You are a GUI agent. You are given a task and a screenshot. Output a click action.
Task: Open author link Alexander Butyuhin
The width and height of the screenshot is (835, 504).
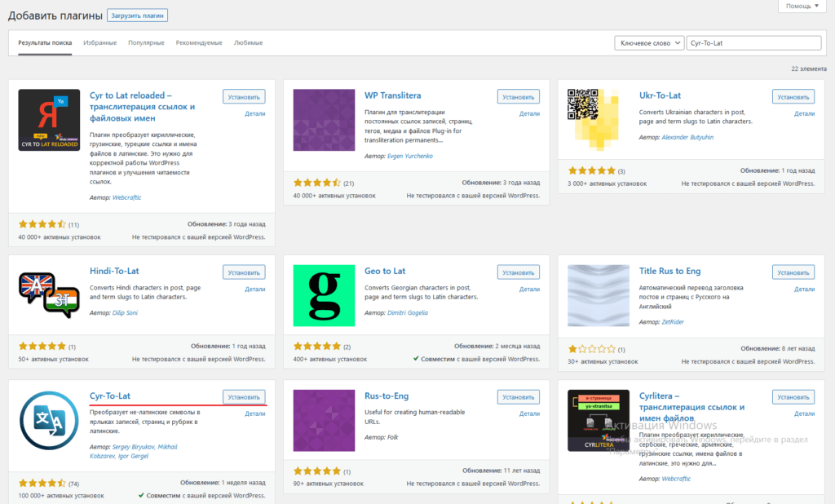tap(687, 137)
